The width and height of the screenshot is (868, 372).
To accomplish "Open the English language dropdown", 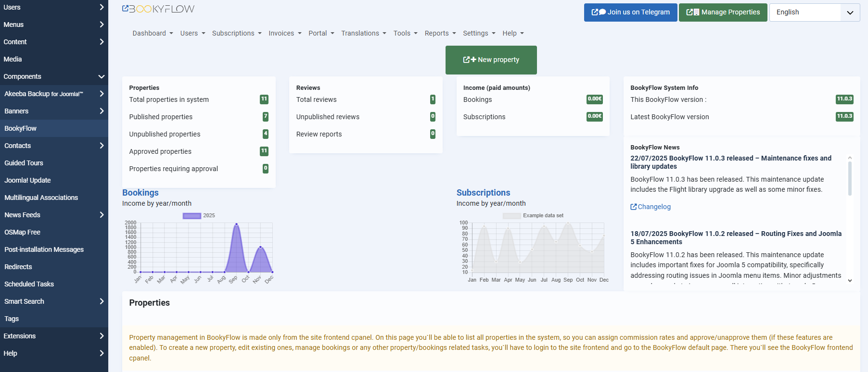I will point(814,12).
